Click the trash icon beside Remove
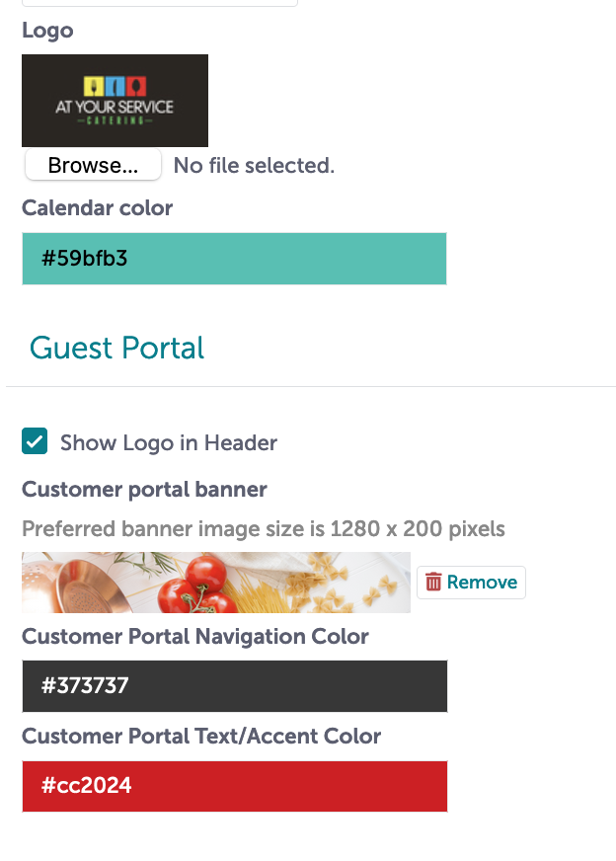The width and height of the screenshot is (616, 861). click(x=433, y=582)
